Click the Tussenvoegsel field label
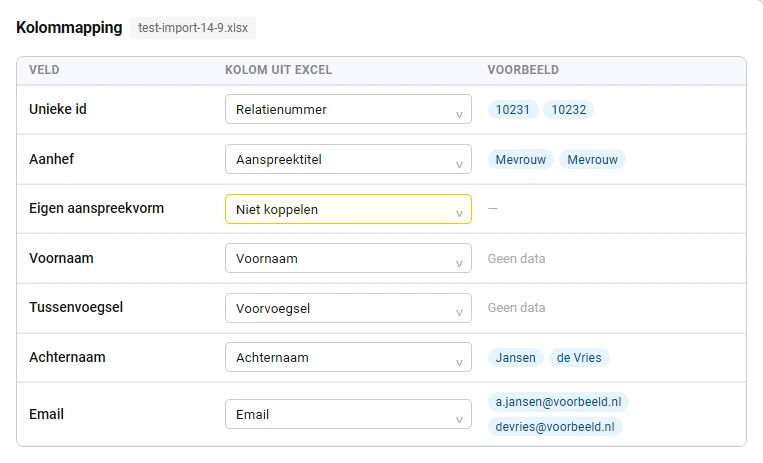The image size is (763, 463). [x=76, y=307]
